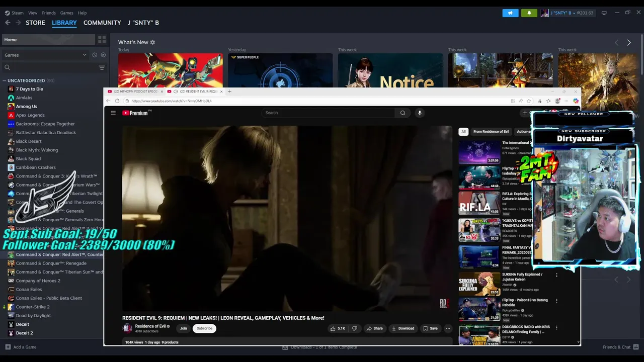
Task: Open more actions beside Save button
Action: 448,328
